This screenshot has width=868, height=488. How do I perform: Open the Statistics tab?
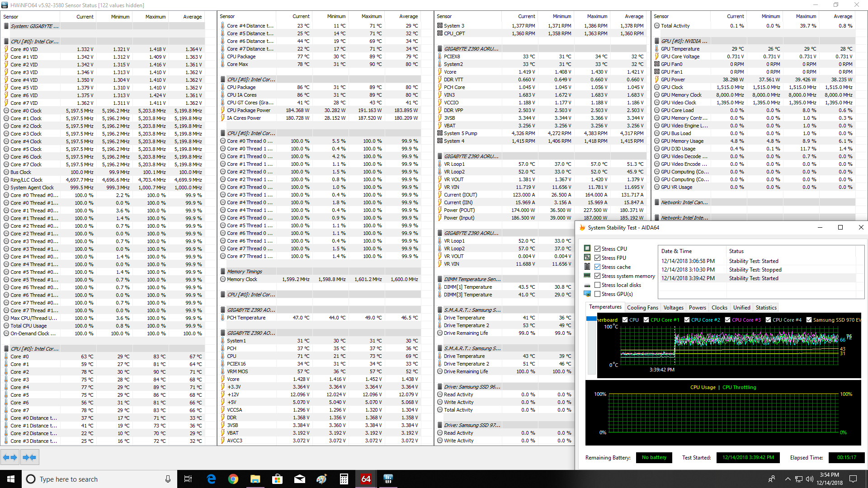(766, 308)
